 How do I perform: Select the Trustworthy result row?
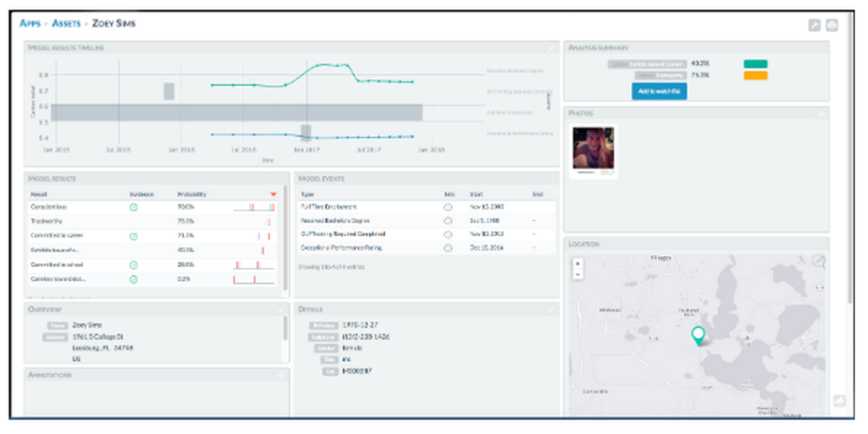[x=154, y=221]
